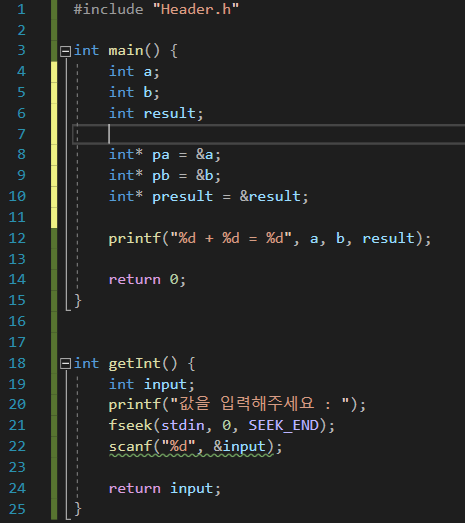Click the 'presult' pointer variable name
Screen dimensions: 465x523
182,197
